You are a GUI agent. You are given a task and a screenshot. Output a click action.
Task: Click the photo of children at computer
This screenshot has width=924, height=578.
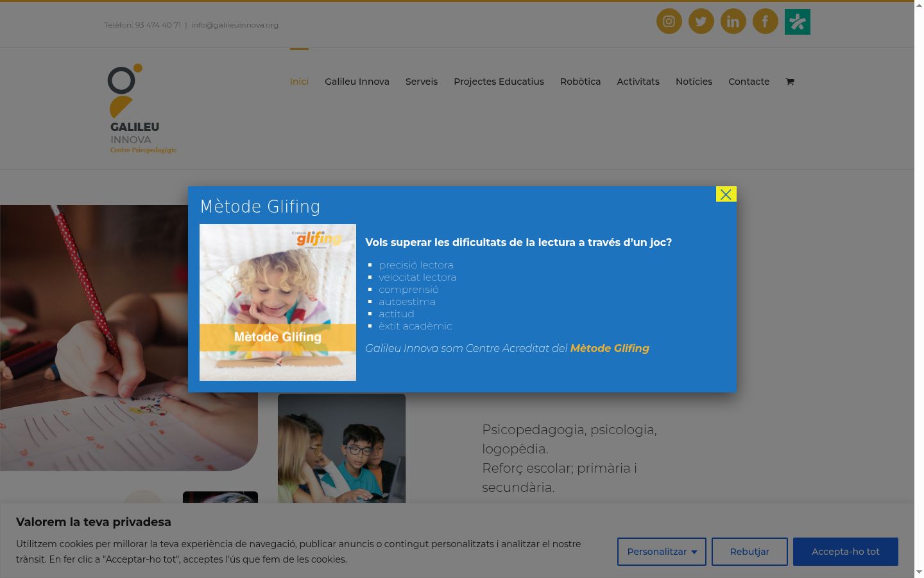pyautogui.click(x=341, y=448)
